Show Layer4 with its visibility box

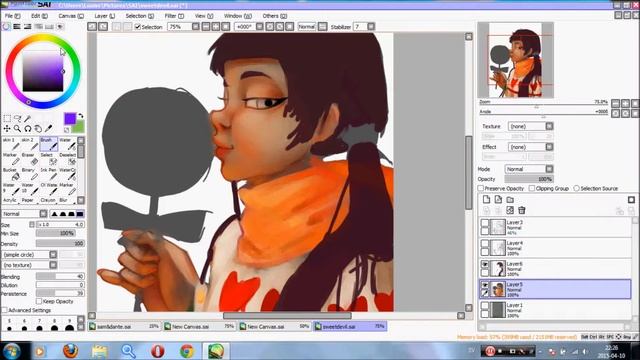click(x=484, y=244)
